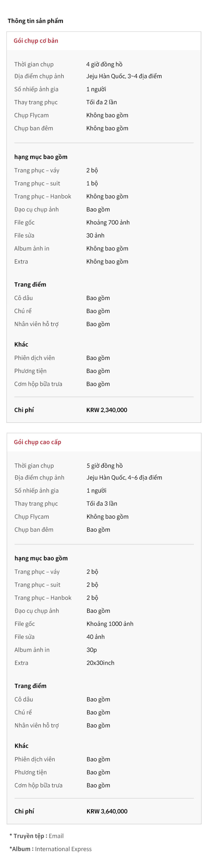Click the premium package price KRW 3,640,000
208x868 pixels.
[107, 811]
